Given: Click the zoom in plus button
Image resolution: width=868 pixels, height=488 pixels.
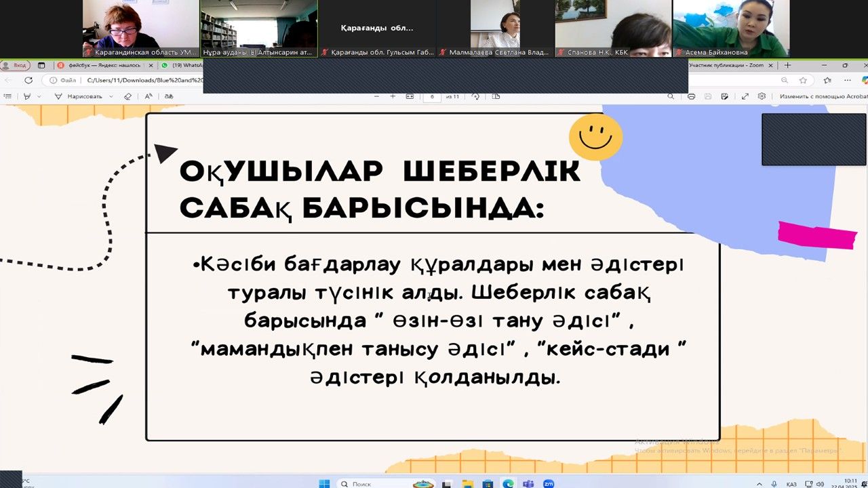Looking at the screenshot, I should point(393,96).
